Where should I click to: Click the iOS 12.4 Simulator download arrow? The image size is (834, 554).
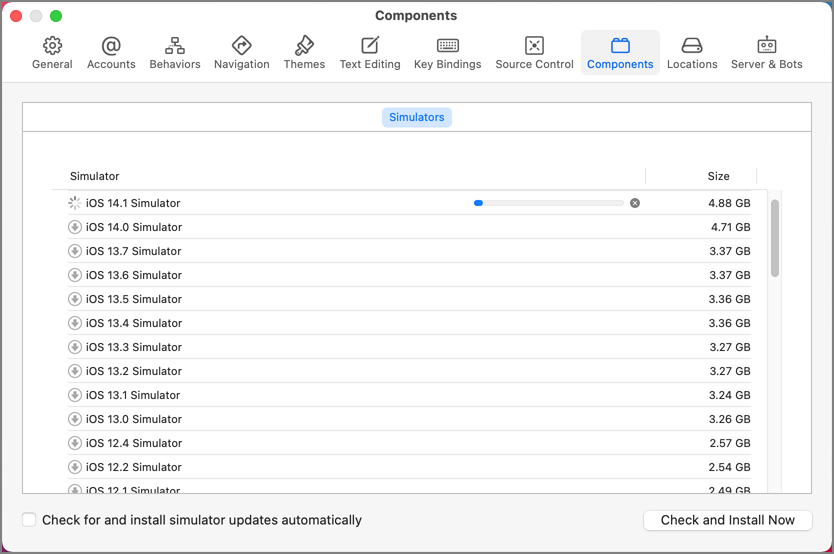pos(75,443)
